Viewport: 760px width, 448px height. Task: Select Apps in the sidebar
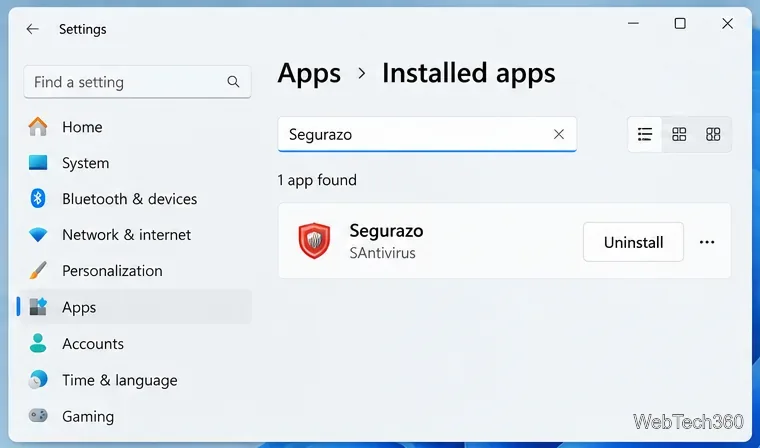tap(136, 307)
